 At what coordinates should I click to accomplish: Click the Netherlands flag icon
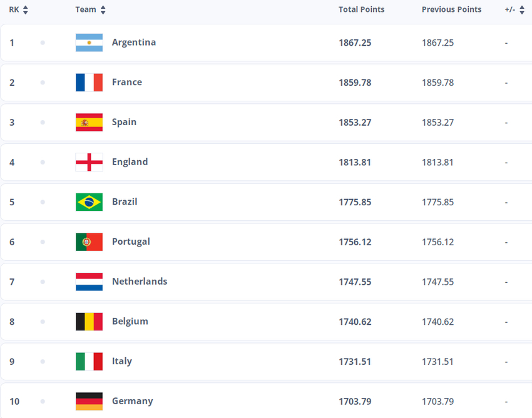point(89,282)
